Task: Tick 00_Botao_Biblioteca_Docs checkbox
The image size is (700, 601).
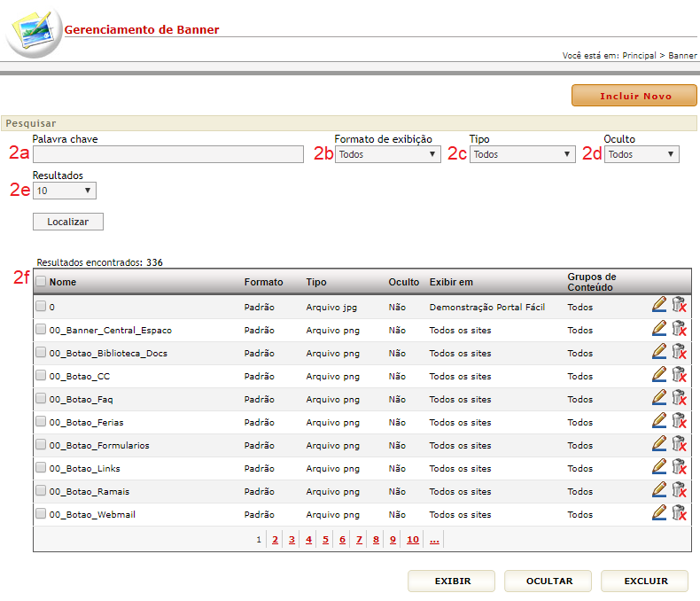Action: click(x=41, y=353)
